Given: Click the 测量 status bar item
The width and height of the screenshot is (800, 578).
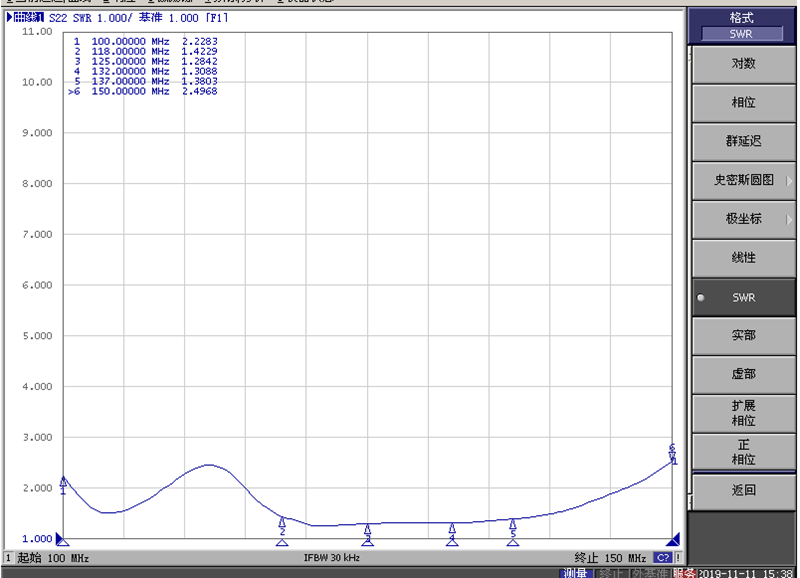Looking at the screenshot, I should (x=574, y=573).
